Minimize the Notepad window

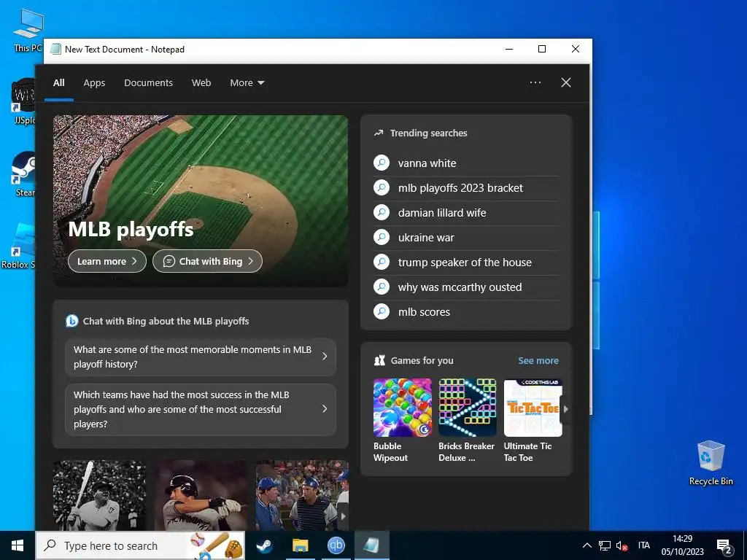pyautogui.click(x=509, y=49)
